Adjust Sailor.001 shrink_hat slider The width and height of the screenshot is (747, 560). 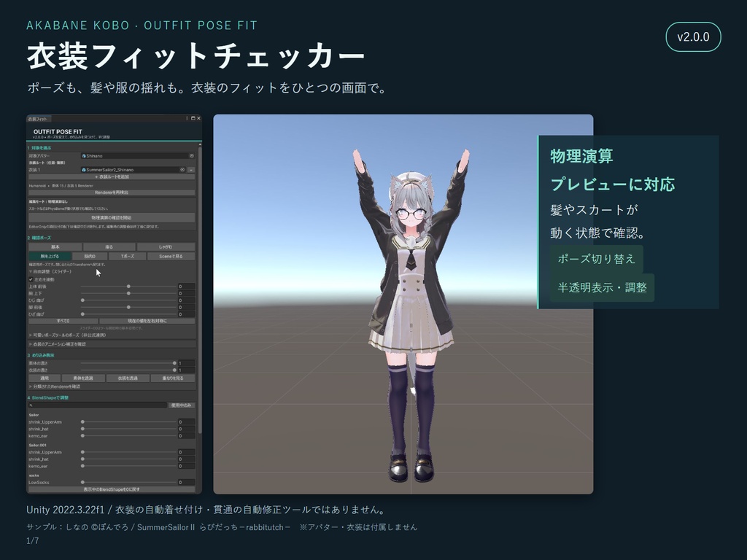tap(128, 459)
